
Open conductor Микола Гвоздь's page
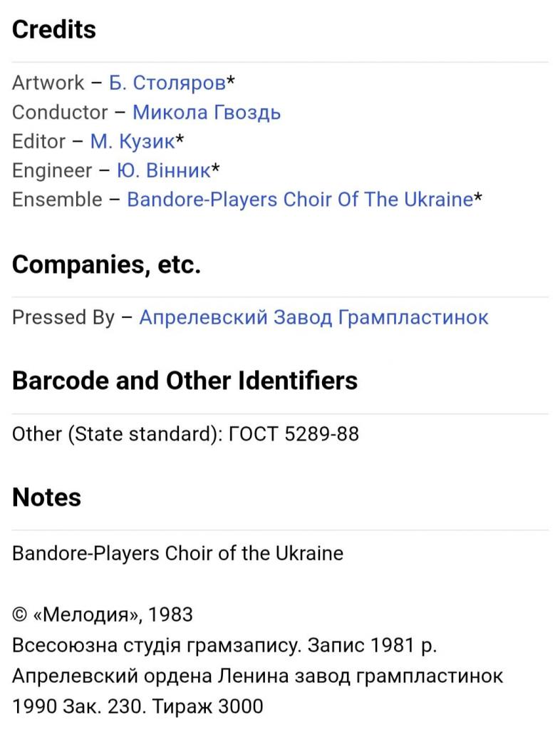tap(207, 112)
